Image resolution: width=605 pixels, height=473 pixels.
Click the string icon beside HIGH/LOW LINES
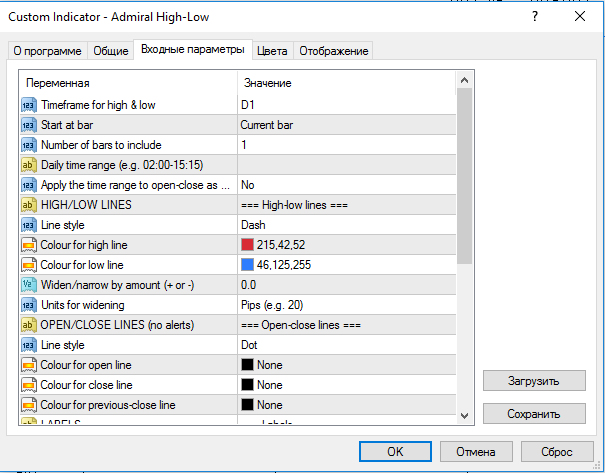(29, 205)
